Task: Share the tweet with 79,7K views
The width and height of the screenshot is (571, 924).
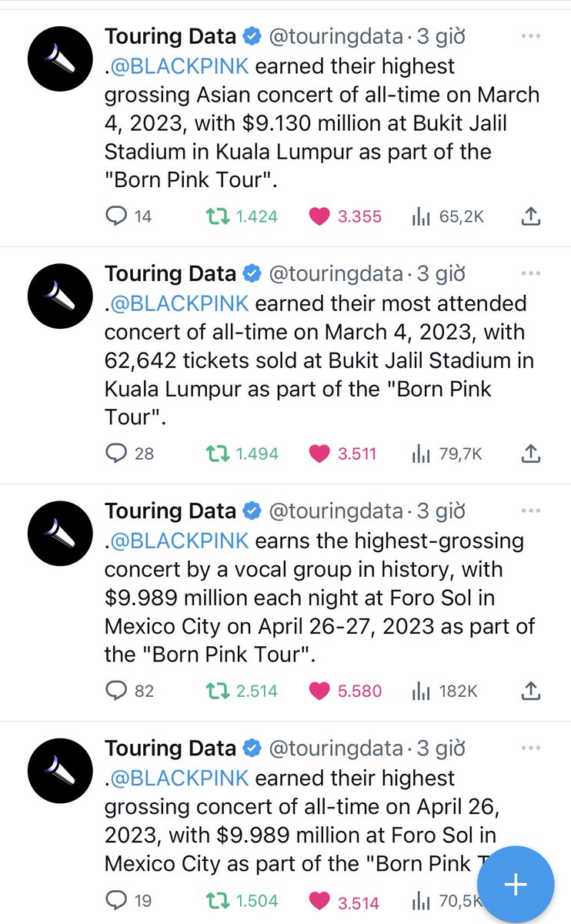Action: coord(531,454)
